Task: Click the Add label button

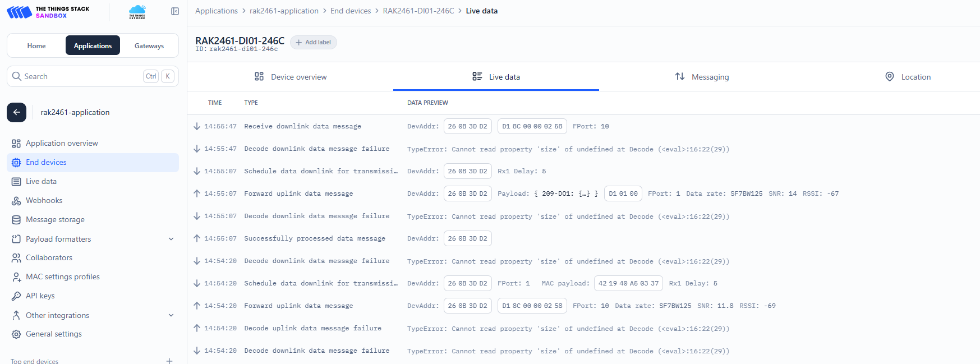Action: (x=313, y=42)
